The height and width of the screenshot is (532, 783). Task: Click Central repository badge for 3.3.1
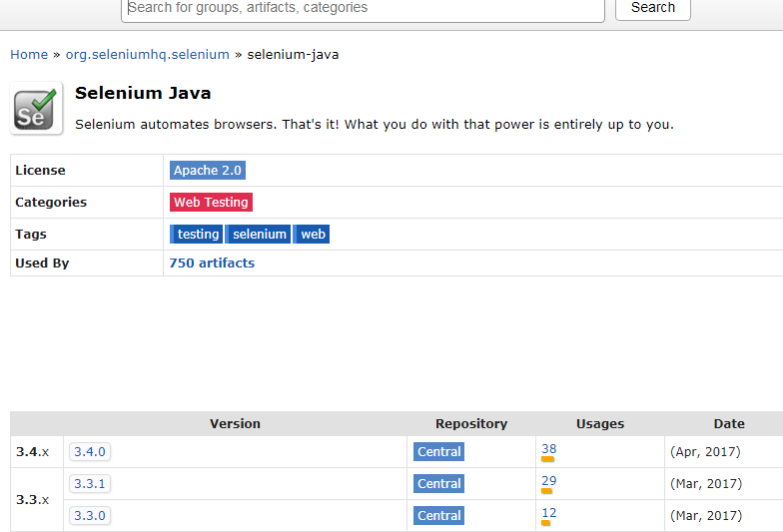point(439,483)
